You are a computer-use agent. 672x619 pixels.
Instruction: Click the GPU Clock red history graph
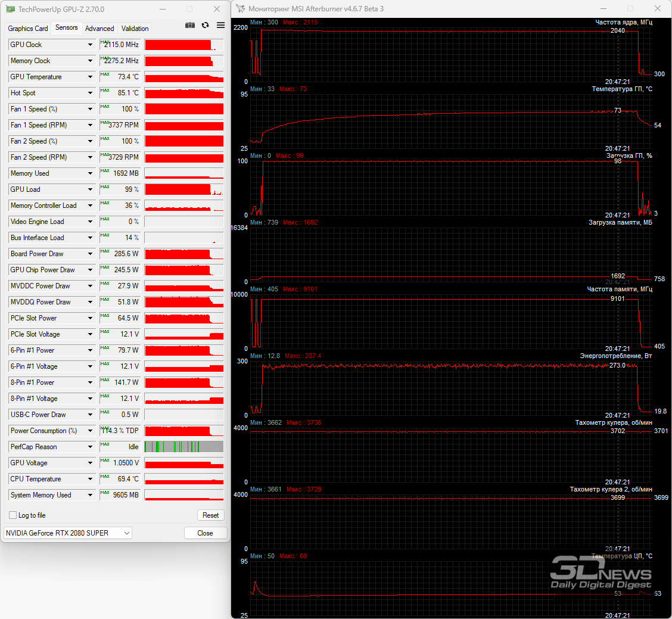pyautogui.click(x=184, y=45)
